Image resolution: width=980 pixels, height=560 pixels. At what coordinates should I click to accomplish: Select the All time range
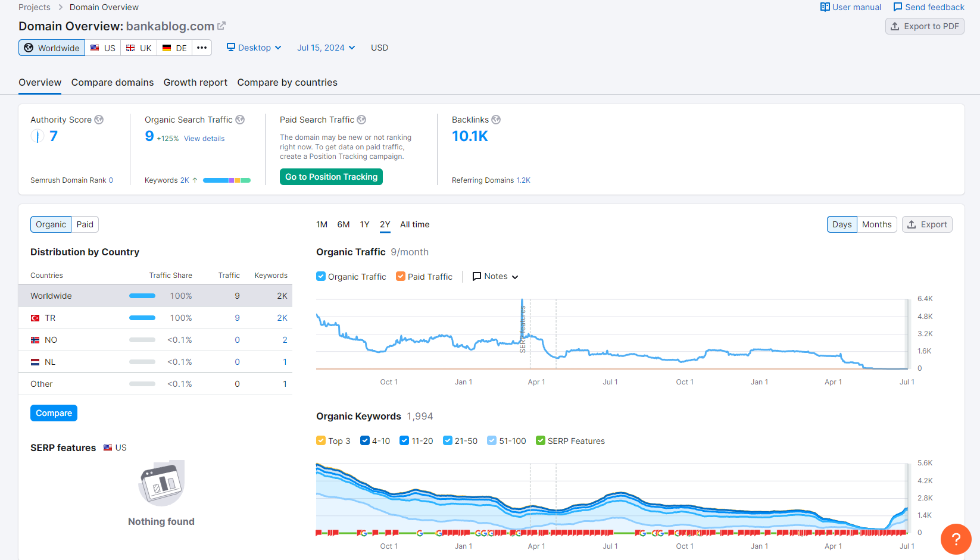[415, 224]
